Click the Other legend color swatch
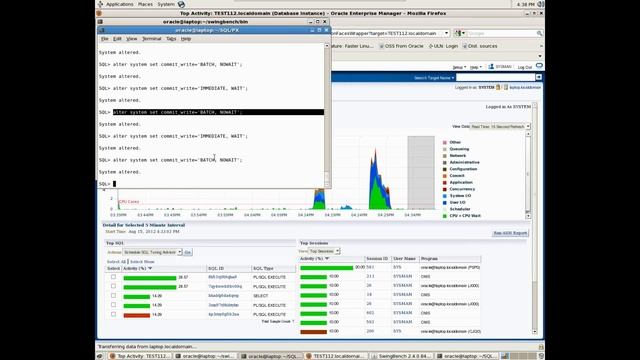 444,142
